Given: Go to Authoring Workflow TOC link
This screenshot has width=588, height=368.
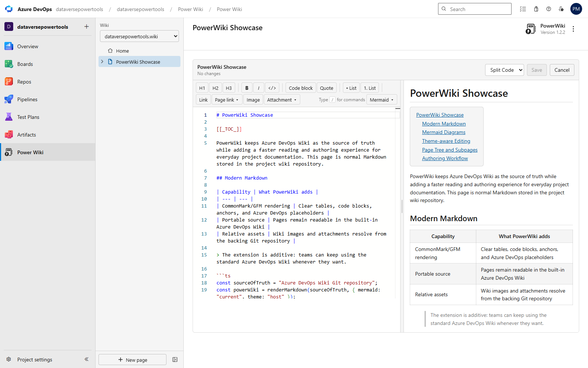Looking at the screenshot, I should (445, 158).
